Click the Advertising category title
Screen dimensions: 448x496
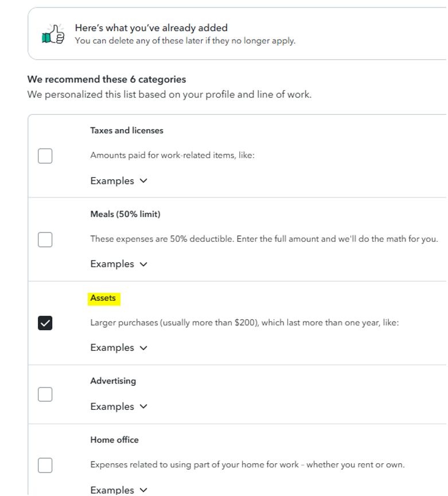(113, 381)
